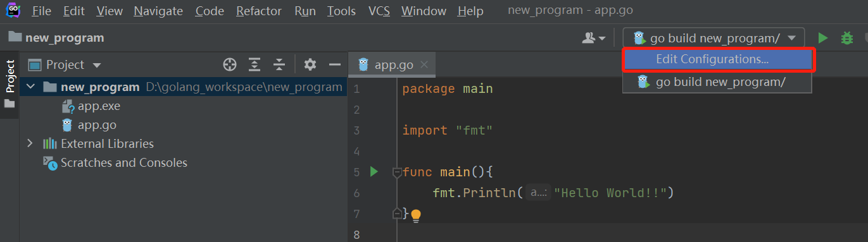The image size is (868, 242).
Task: Open the Refactor menu
Action: [x=259, y=11]
